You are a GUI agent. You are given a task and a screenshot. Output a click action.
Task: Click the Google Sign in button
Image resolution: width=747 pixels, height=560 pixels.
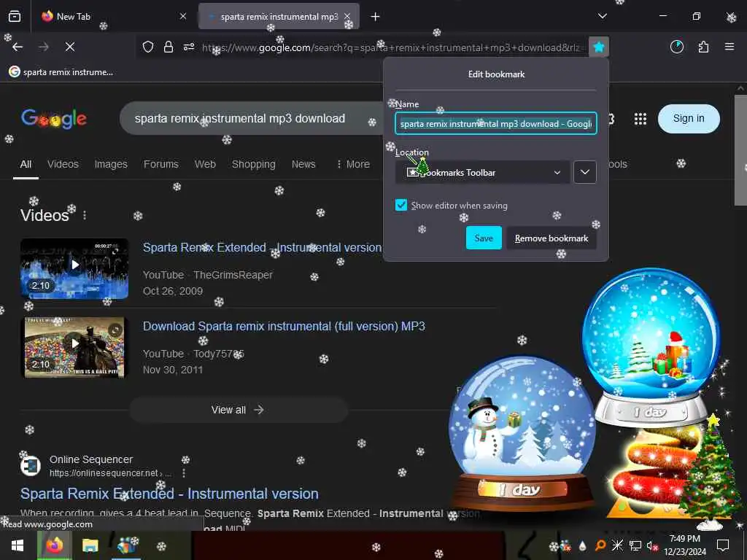tap(689, 119)
